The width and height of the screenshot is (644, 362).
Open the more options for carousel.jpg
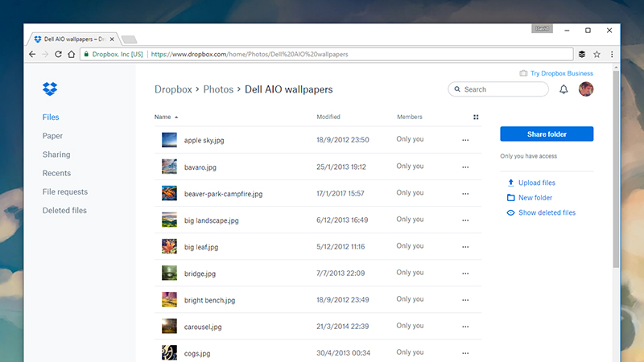point(465,327)
